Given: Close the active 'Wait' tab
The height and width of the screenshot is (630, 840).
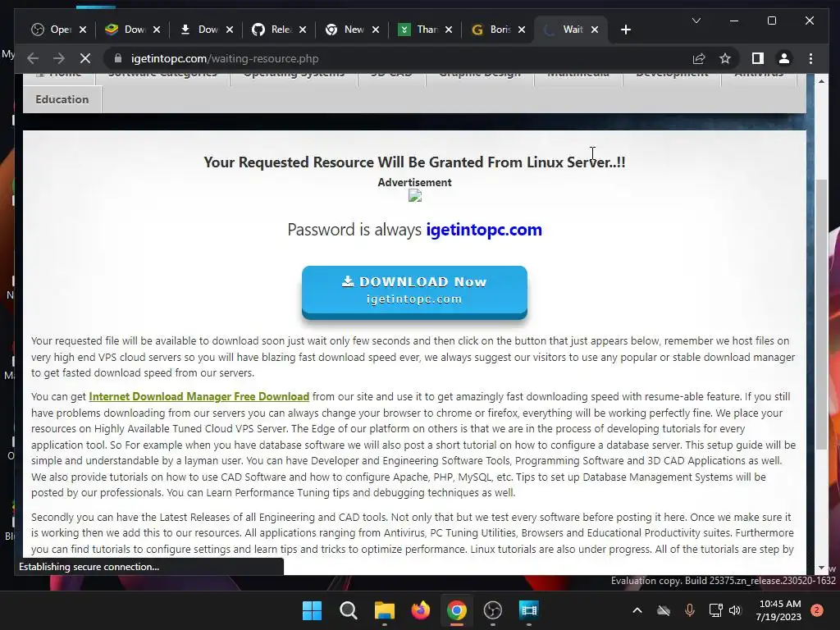Looking at the screenshot, I should (x=594, y=30).
